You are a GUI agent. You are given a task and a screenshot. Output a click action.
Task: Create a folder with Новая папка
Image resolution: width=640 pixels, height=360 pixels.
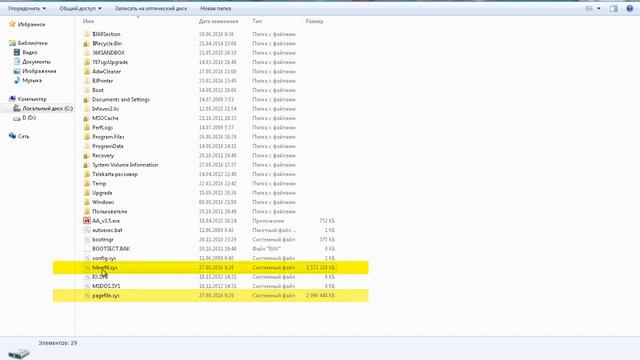click(216, 8)
